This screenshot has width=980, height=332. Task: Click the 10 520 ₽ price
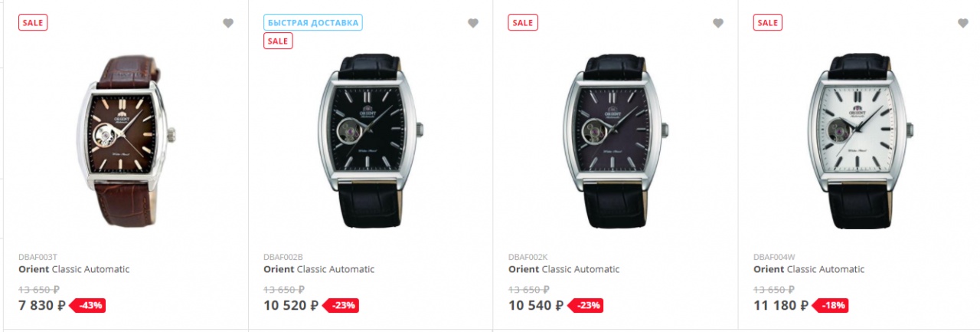point(291,305)
